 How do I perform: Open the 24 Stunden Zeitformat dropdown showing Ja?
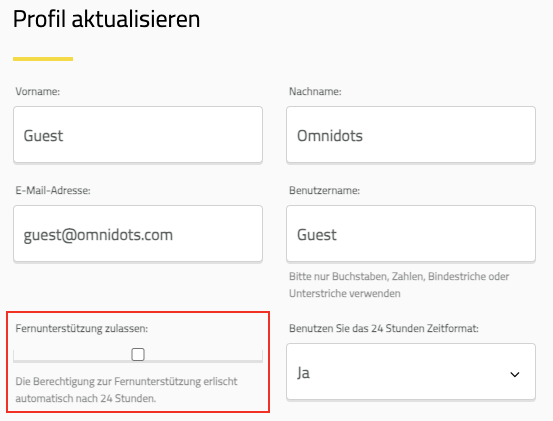[411, 372]
